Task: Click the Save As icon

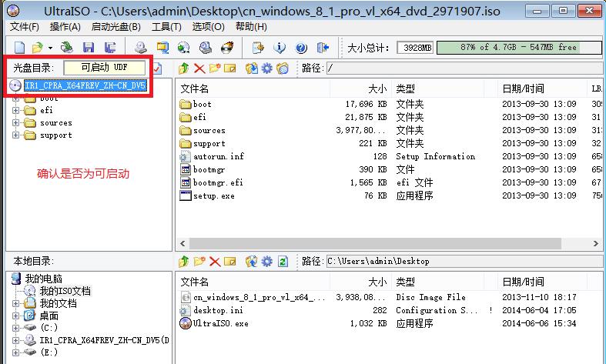Action: click(x=110, y=48)
